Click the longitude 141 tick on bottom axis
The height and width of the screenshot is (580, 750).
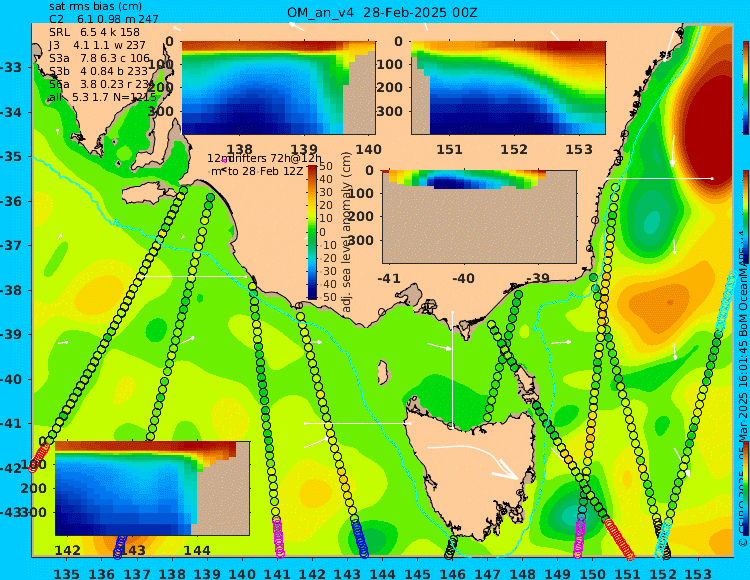coord(277,573)
